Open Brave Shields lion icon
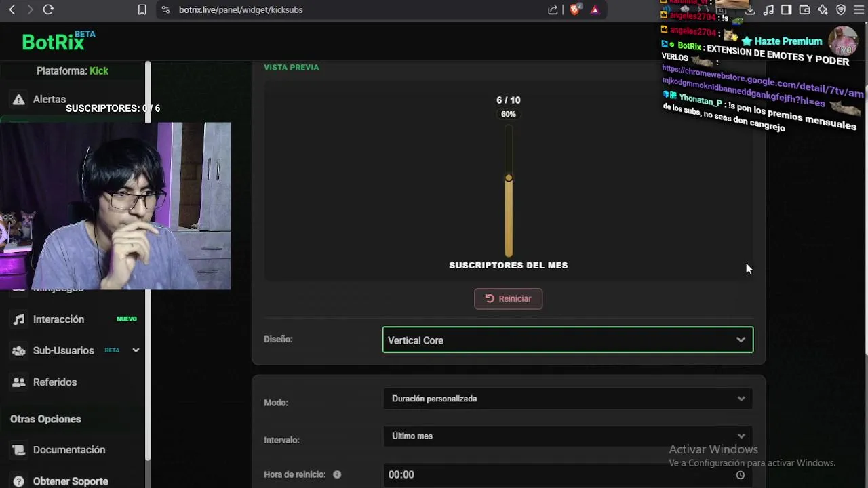The width and height of the screenshot is (868, 488). [575, 9]
